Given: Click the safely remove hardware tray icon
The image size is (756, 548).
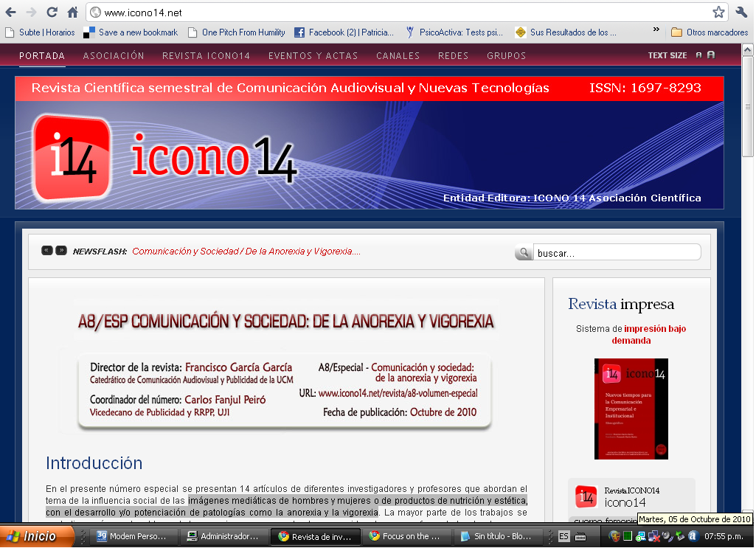Looking at the screenshot, I should click(680, 536).
